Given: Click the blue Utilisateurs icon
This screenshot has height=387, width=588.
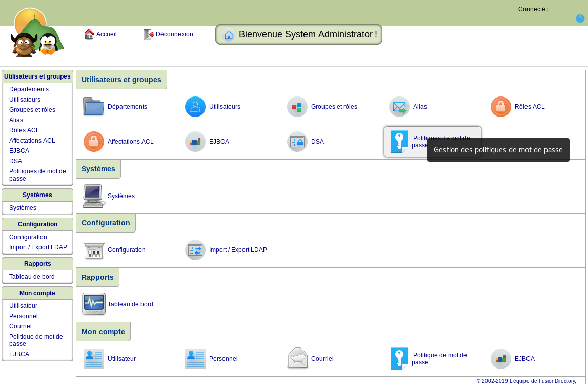Looking at the screenshot, I should click(x=195, y=107).
